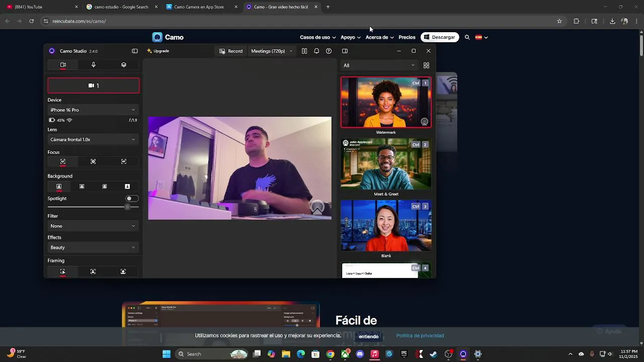
Task: Open File Explorer from the taskbar
Action: pyautogui.click(x=286, y=354)
